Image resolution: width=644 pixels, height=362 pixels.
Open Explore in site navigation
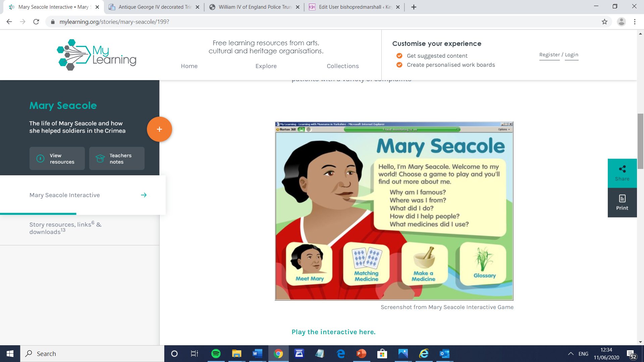(x=266, y=66)
